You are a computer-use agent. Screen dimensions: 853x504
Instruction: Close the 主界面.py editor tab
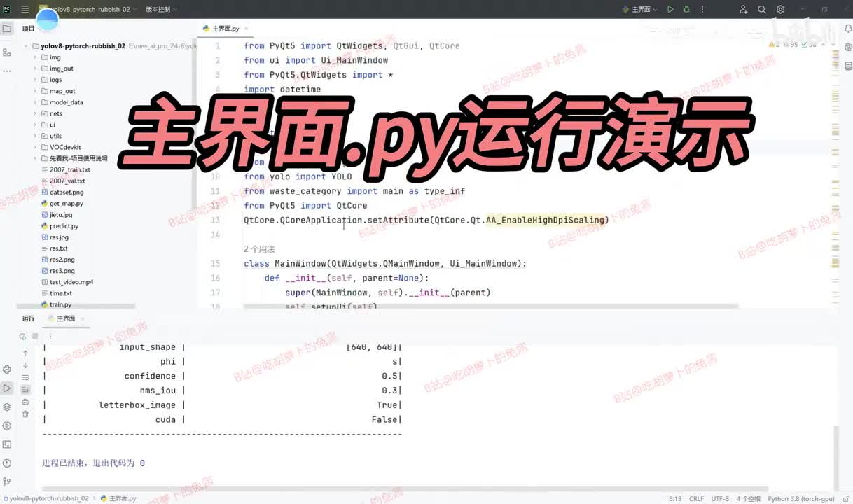[x=247, y=29]
